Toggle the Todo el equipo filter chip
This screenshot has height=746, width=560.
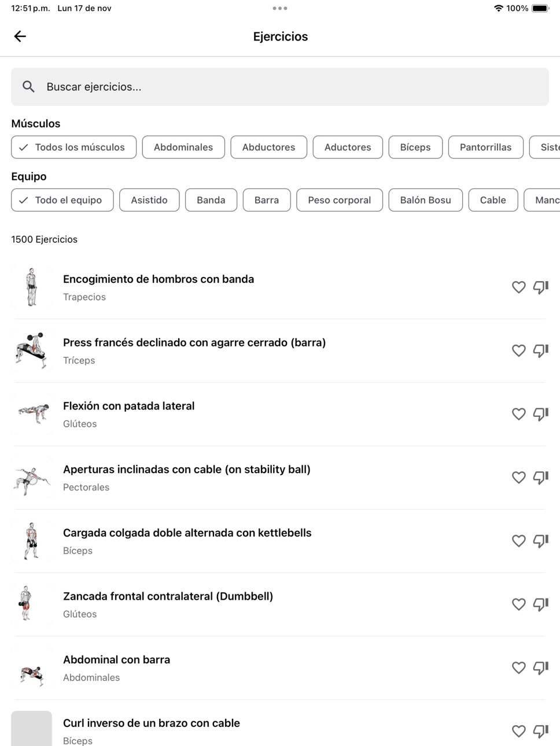click(62, 200)
